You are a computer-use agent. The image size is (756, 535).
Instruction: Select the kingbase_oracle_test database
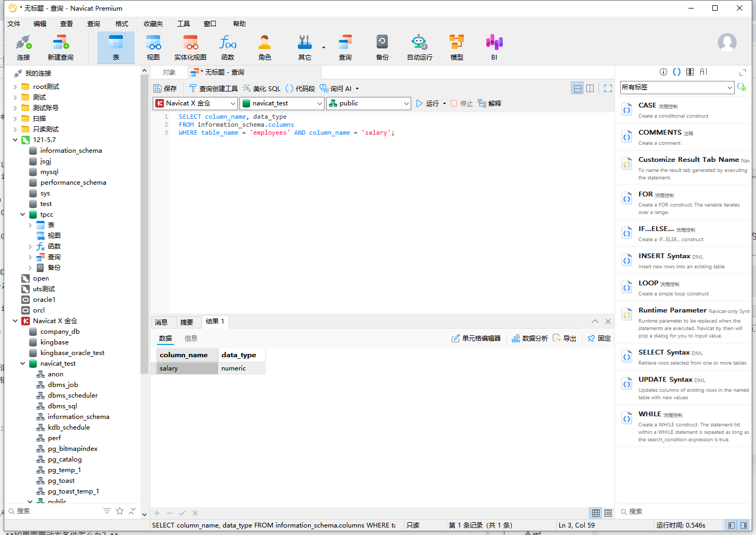tap(72, 353)
